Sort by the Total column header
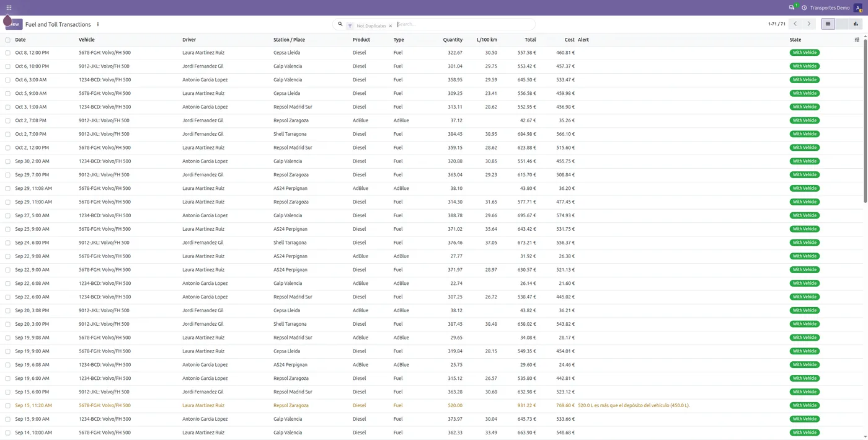Viewport: 868px width, 440px height. point(530,40)
